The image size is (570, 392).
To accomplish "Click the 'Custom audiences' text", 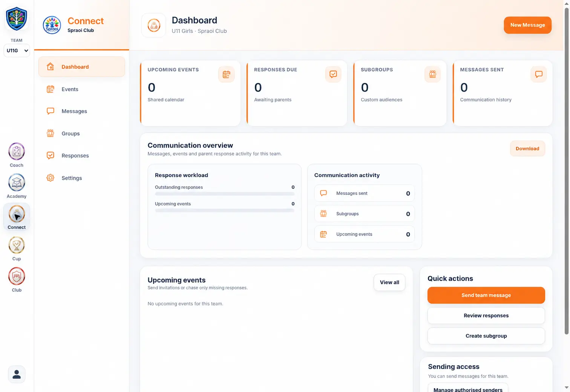I will point(382,100).
